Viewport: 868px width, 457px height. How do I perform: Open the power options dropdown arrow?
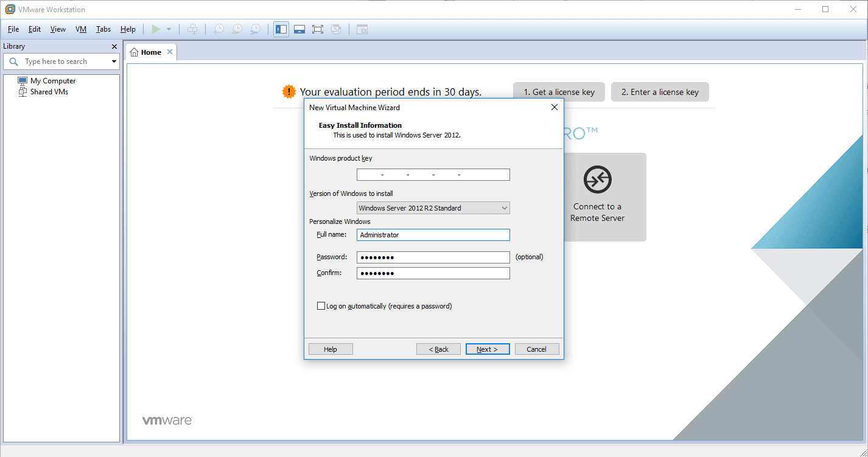169,29
